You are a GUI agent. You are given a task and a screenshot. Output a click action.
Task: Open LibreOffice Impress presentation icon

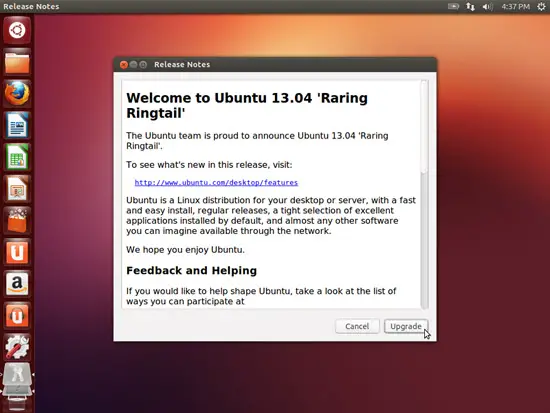pos(17,188)
